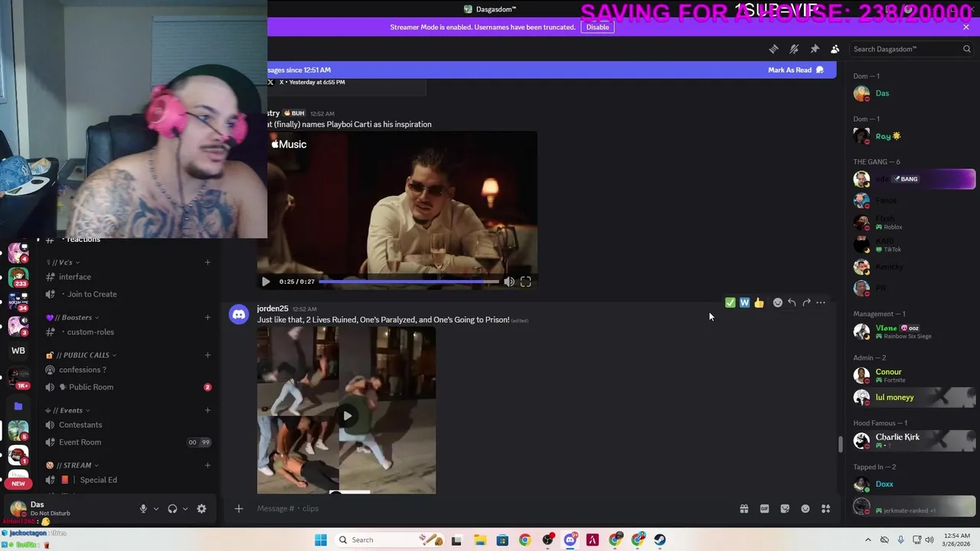Viewport: 980px width, 551px height.
Task: Select member Charlie Kirk in member list
Action: click(x=913, y=440)
